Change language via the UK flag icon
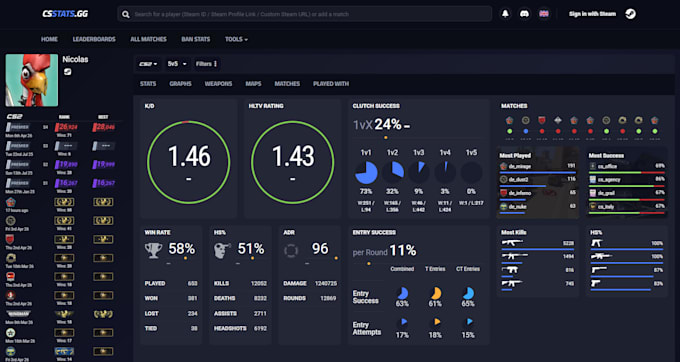This screenshot has width=680, height=362. 544,14
